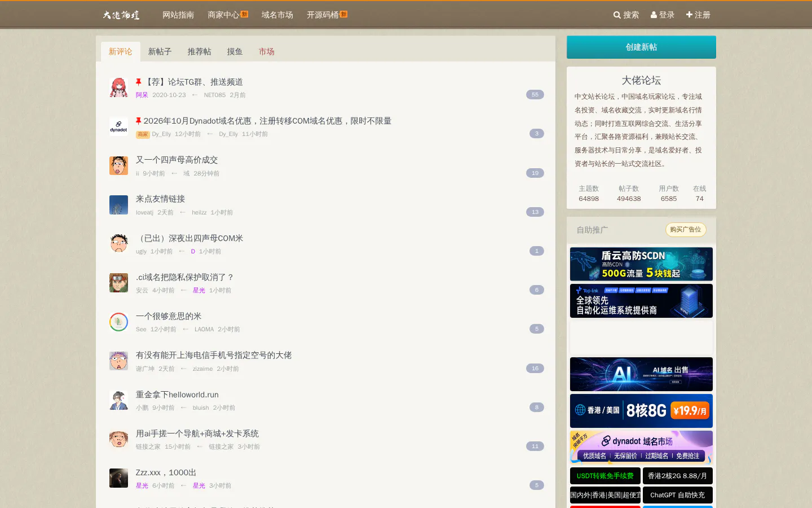This screenshot has height=508, width=812.
Task: Open replier zizaime user link
Action: tap(202, 369)
